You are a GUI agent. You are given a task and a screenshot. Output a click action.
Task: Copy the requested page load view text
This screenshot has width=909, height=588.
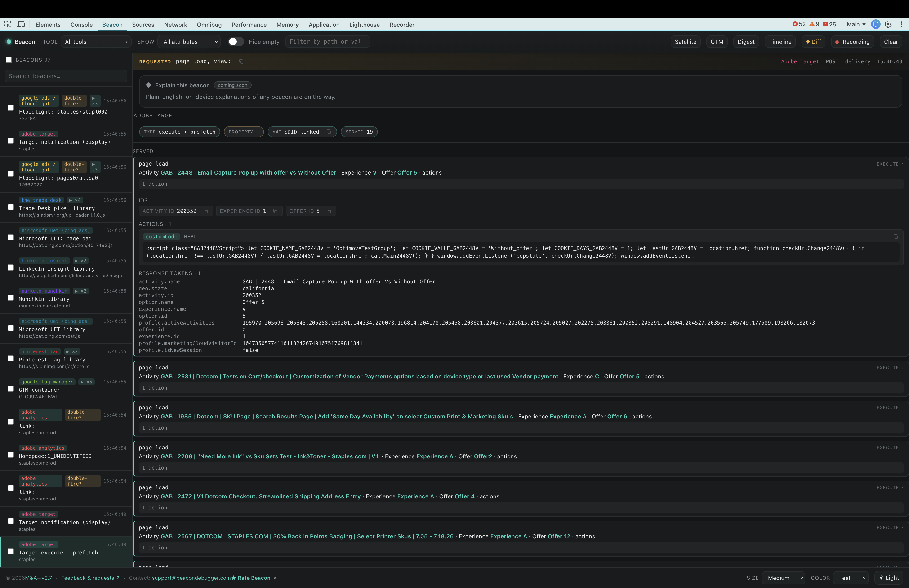pyautogui.click(x=241, y=61)
